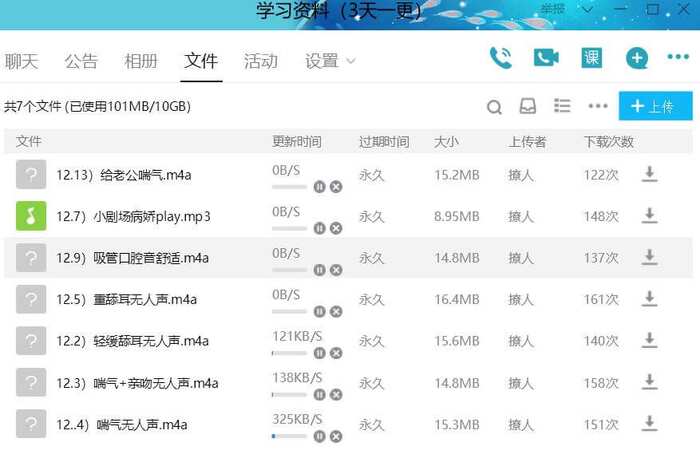Switch to the 相册 tab
The height and width of the screenshot is (466, 700).
tap(141, 61)
